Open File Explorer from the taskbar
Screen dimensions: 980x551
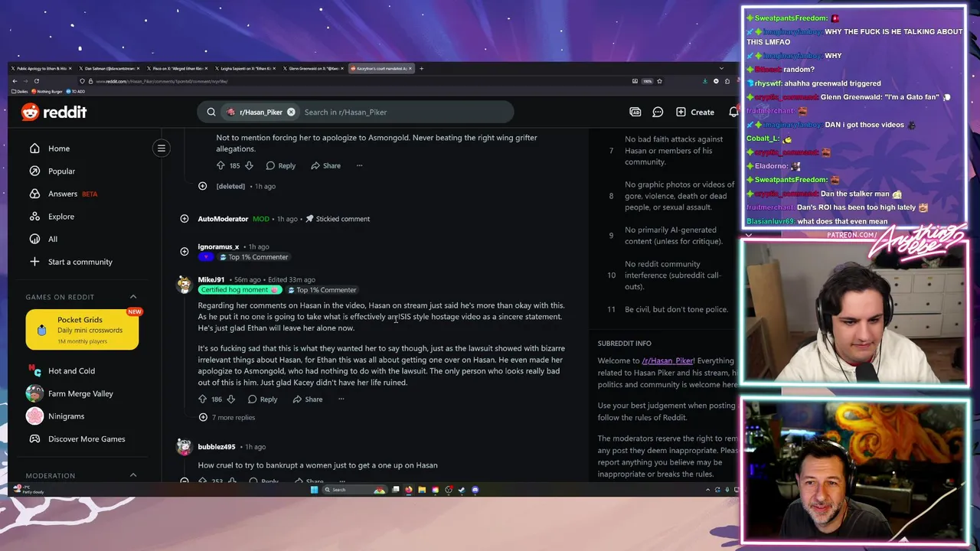click(422, 490)
